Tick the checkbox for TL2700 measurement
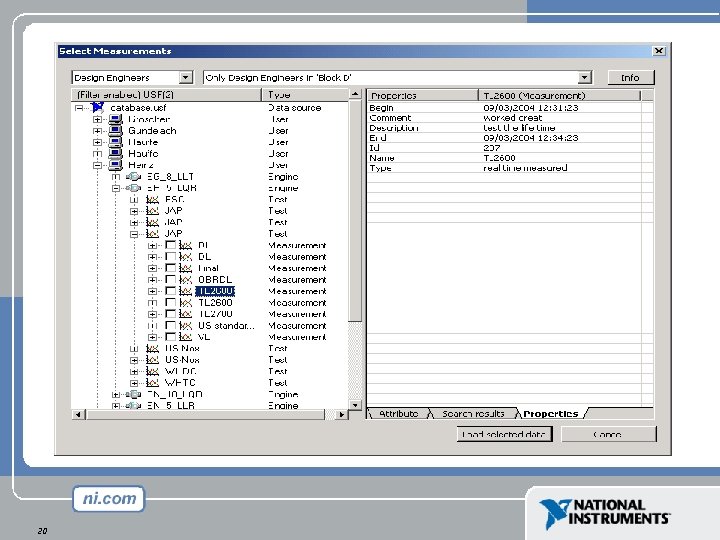 [170, 314]
